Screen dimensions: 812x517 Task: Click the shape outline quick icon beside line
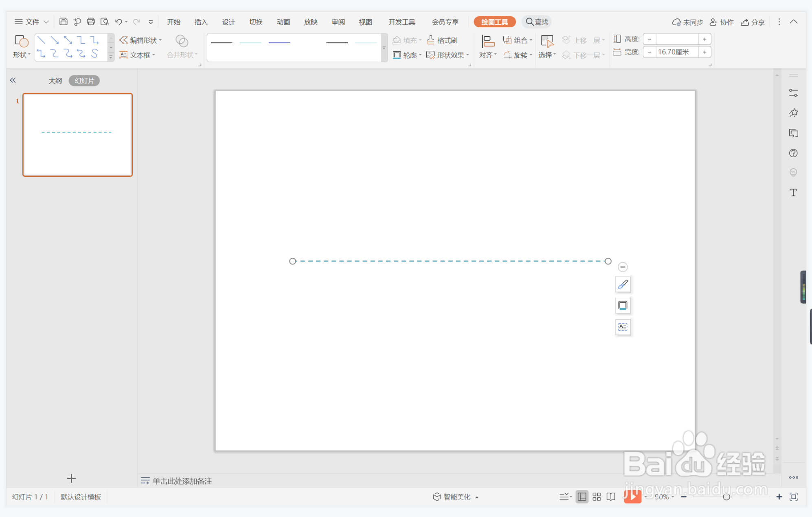(x=623, y=306)
